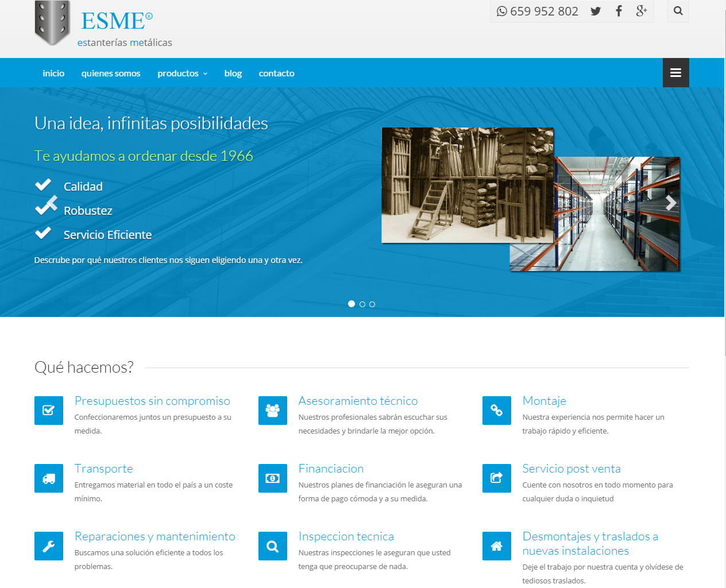Viewport: 726px width, 588px height.
Task: Open Reparaciones y mantenimiento heading link
Action: pyautogui.click(x=155, y=536)
